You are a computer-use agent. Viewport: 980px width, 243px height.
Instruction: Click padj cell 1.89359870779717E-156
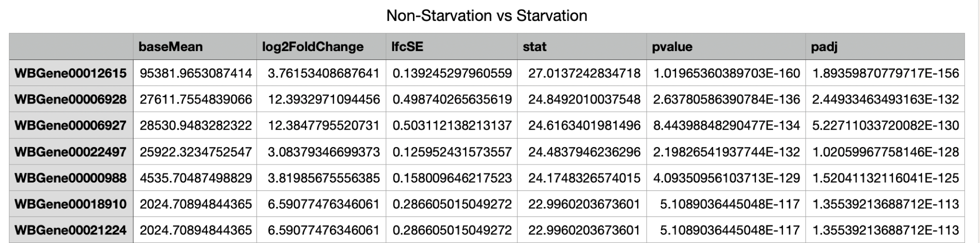click(x=885, y=73)
